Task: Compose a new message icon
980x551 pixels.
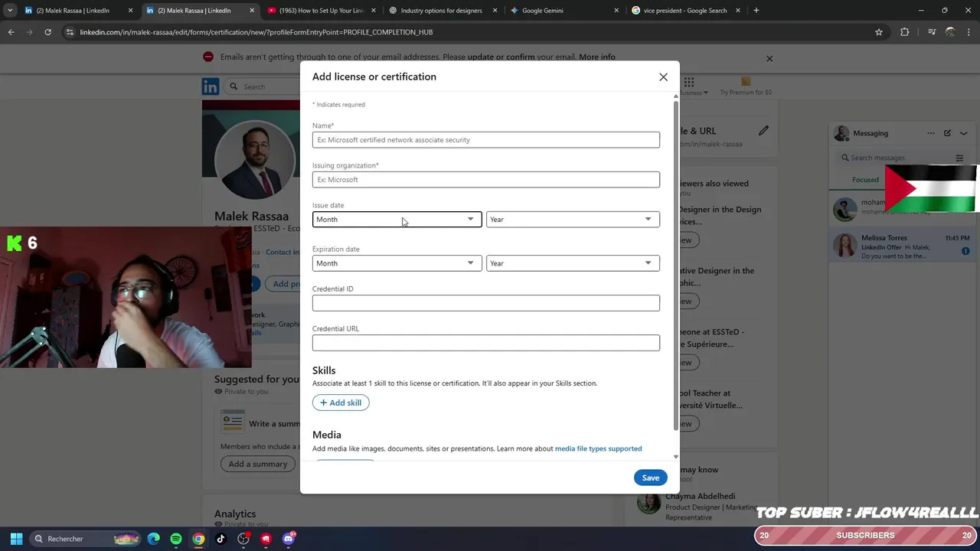Action: 947,133
